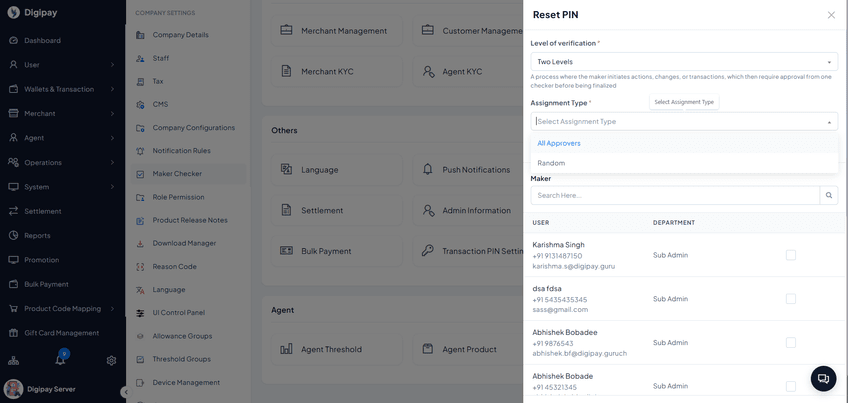Click the Maker search magnifier button
This screenshot has width=848, height=403.
click(x=829, y=195)
